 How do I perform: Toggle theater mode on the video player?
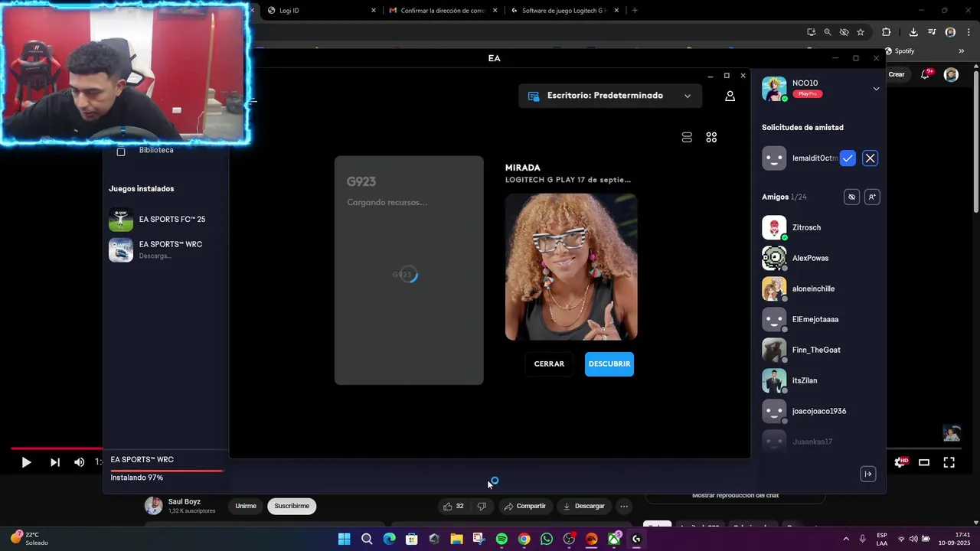coord(924,462)
